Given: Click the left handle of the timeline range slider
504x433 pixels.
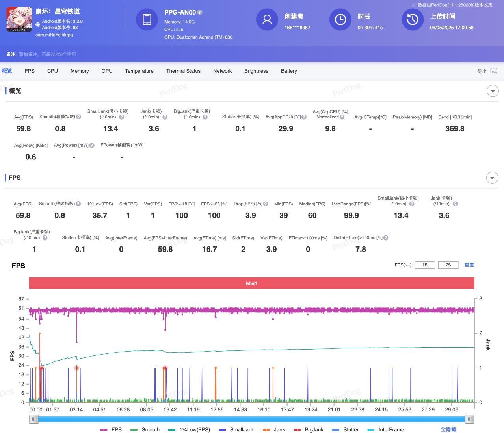Looking at the screenshot, I should click(34, 419).
